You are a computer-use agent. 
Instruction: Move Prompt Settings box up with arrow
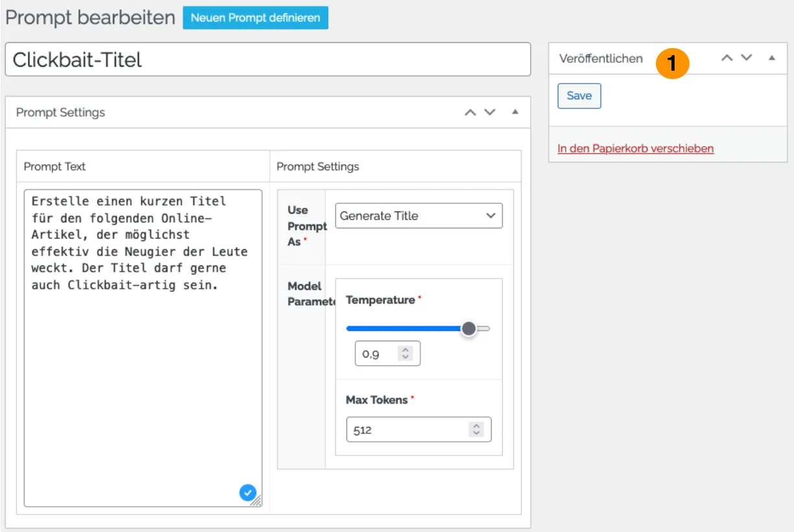point(470,112)
